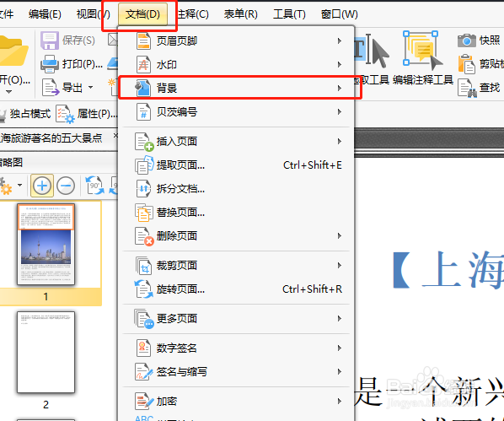
Task: Close the 上海旅游著名的五大景点 document tab
Action: [x=115, y=136]
